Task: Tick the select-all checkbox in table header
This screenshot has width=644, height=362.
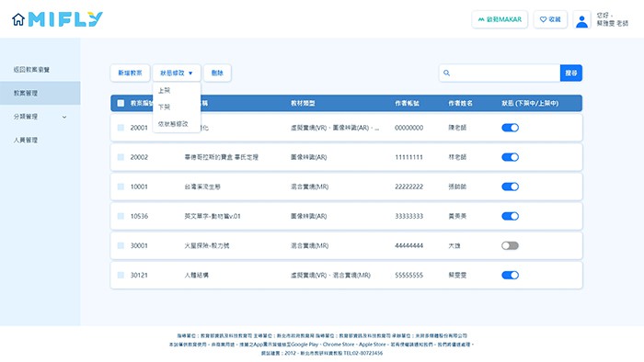Action: [x=121, y=103]
